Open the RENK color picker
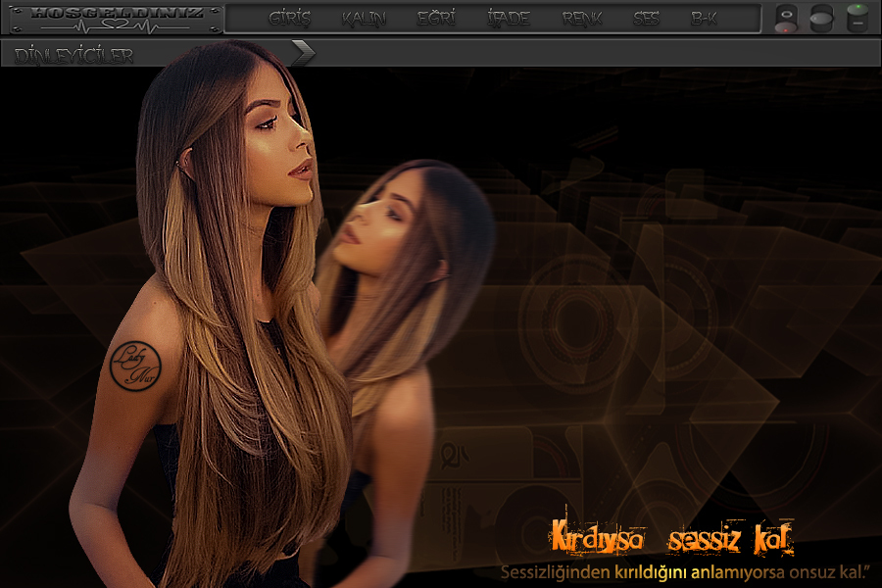The image size is (882, 588). click(x=582, y=18)
